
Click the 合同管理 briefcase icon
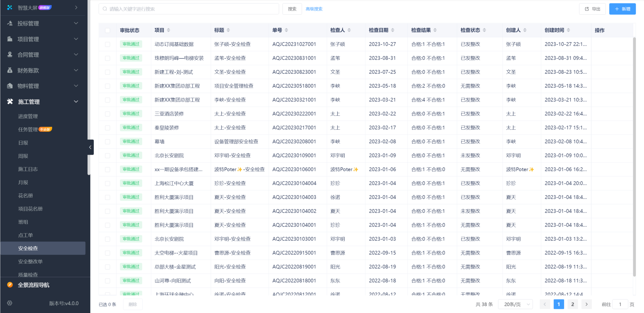point(9,55)
